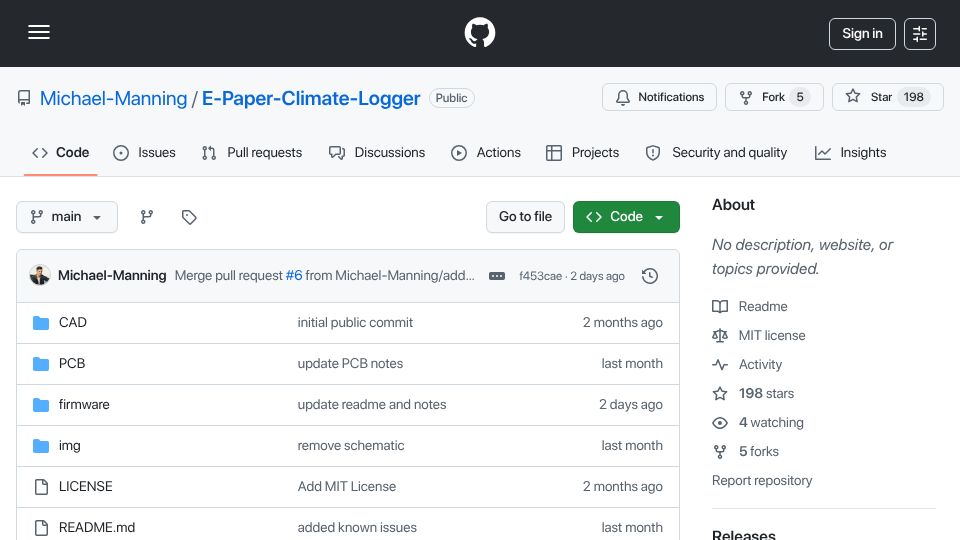Click the Public visibility badge
960x540 pixels.
[x=451, y=98]
